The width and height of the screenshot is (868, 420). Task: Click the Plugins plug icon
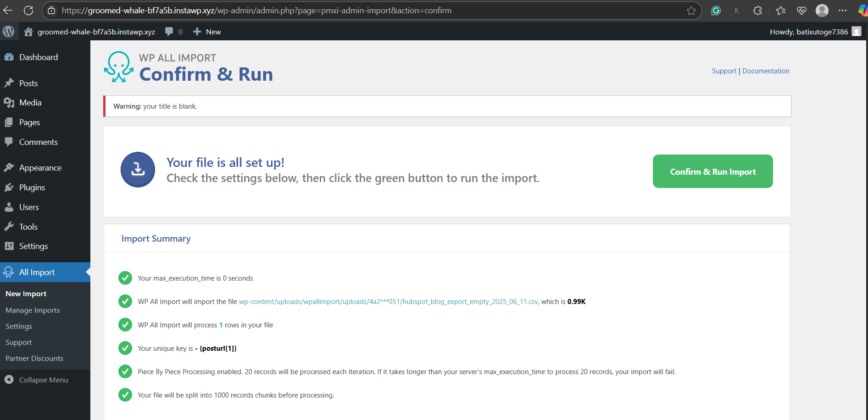[9, 187]
